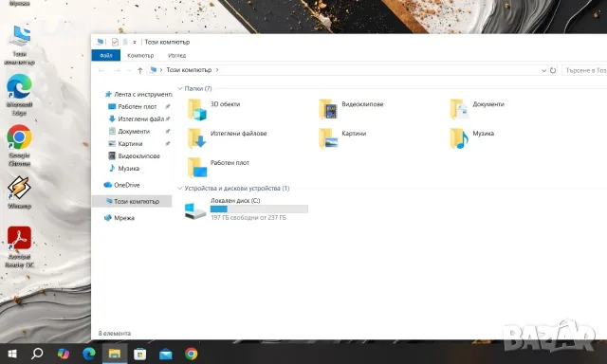Refresh the current folder view

click(553, 70)
